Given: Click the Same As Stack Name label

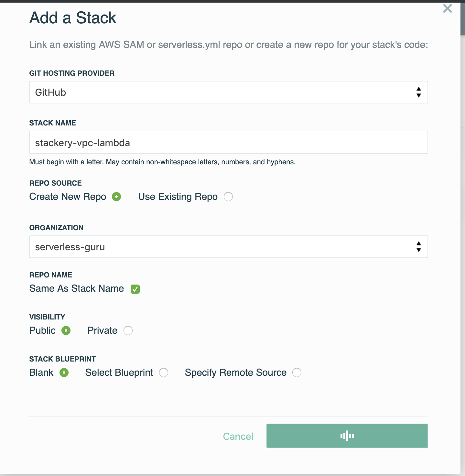Looking at the screenshot, I should pyautogui.click(x=77, y=288).
